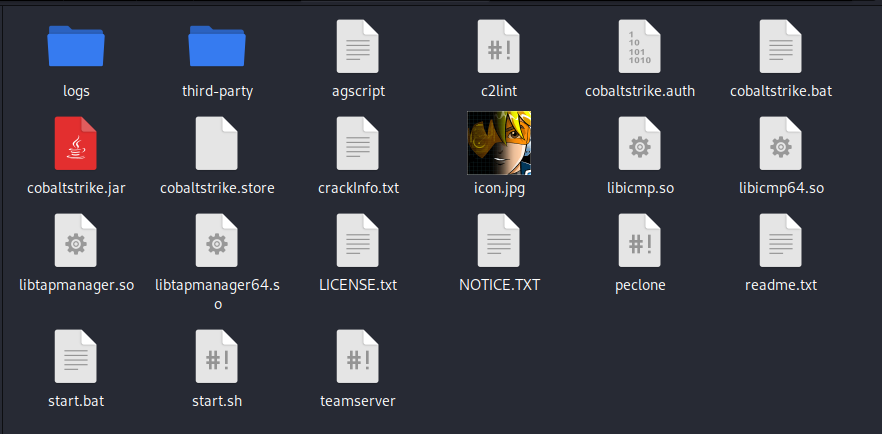Click the 'cobaltstrike.auth' file name
This screenshot has height=434, width=882.
pyautogui.click(x=640, y=91)
